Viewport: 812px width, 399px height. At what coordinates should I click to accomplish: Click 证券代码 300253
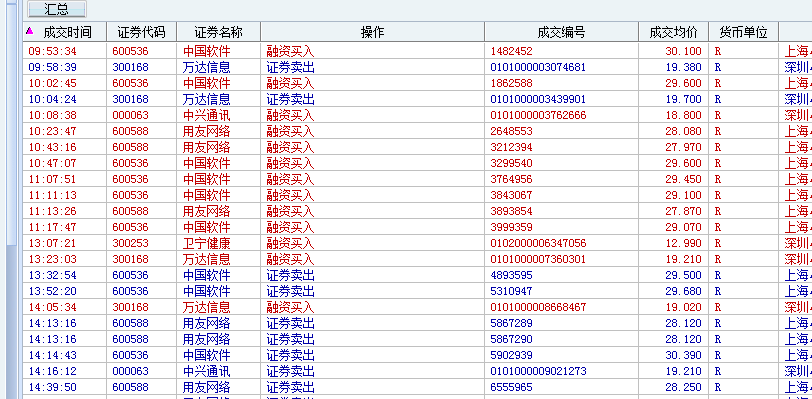pyautogui.click(x=130, y=243)
